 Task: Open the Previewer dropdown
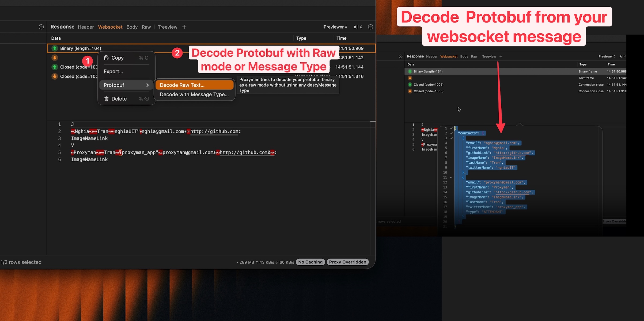tap(335, 27)
